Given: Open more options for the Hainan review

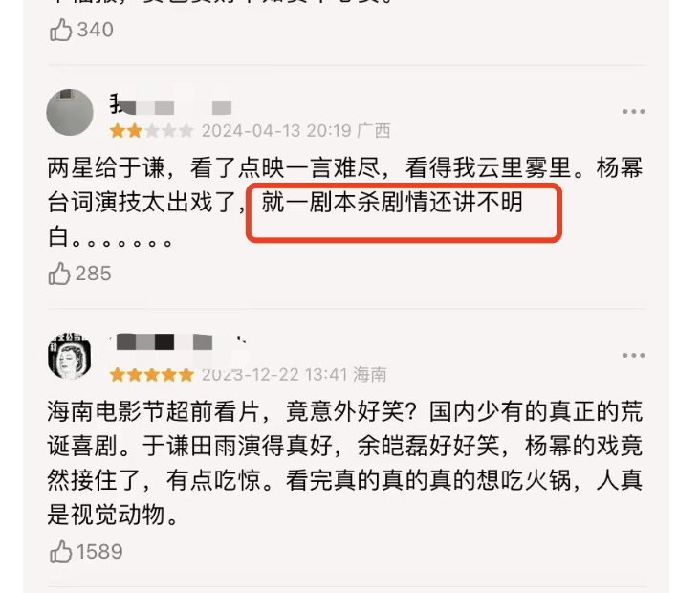Looking at the screenshot, I should [x=633, y=356].
